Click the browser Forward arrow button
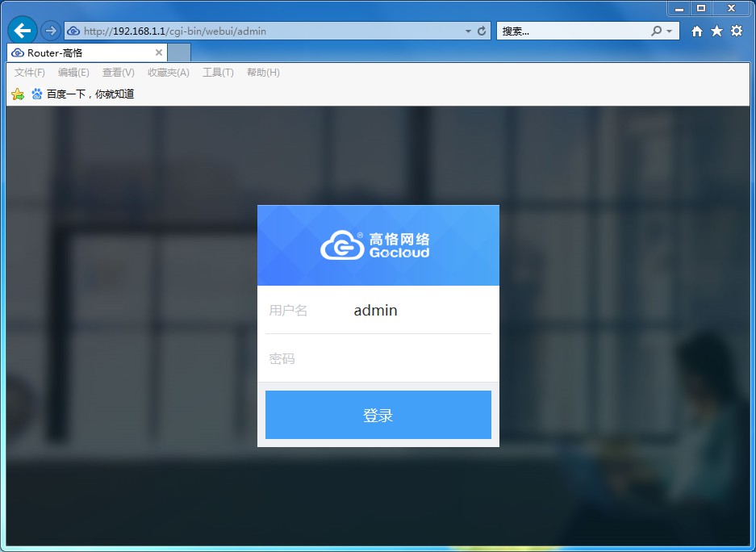The height and width of the screenshot is (552, 756). tap(50, 31)
